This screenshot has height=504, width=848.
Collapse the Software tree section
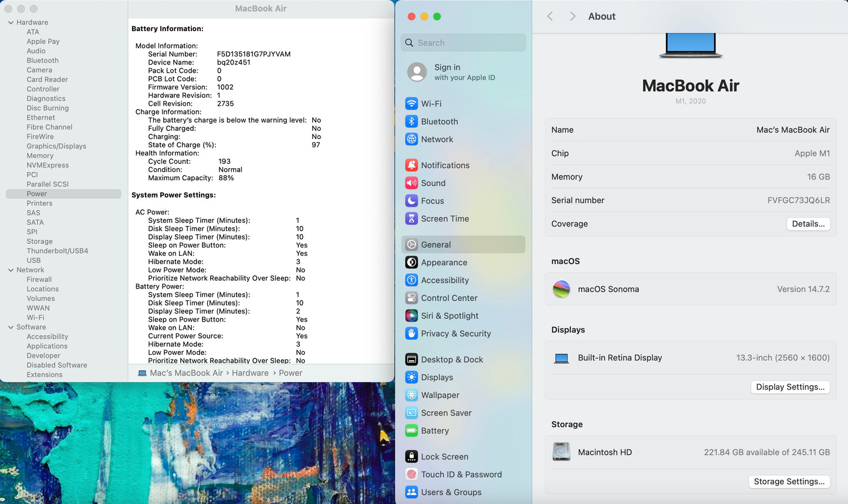tap(11, 327)
